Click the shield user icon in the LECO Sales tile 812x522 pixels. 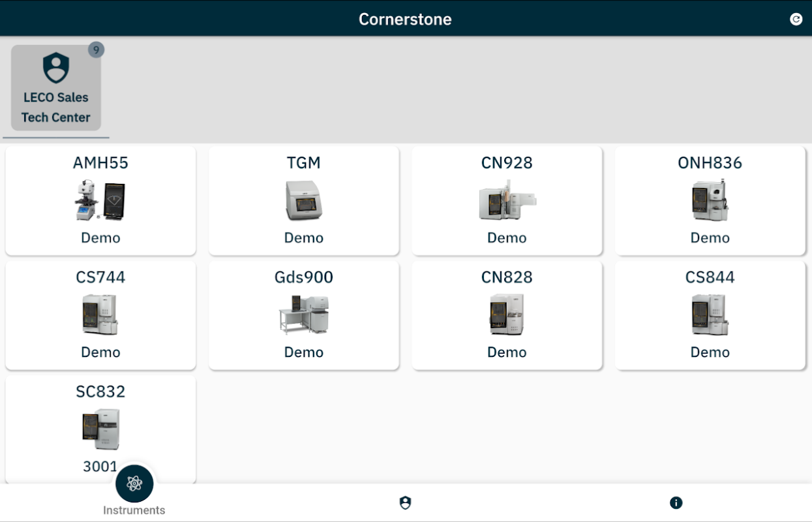click(x=56, y=68)
